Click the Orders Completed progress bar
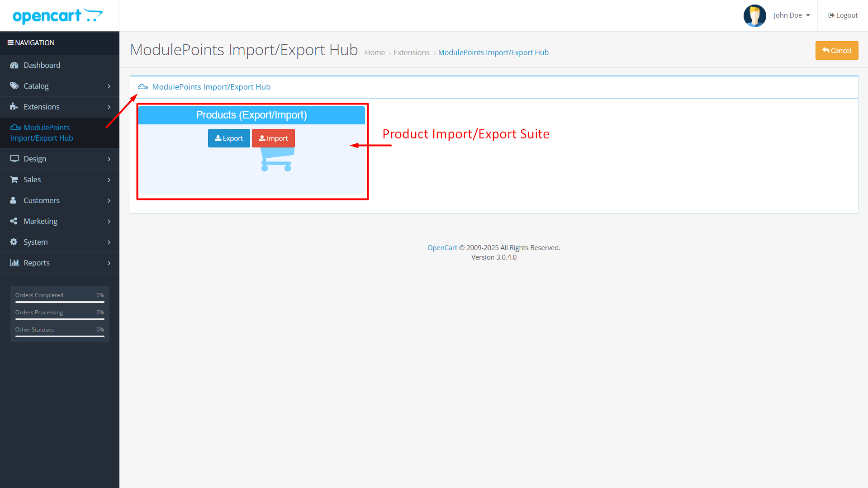 pos(60,302)
